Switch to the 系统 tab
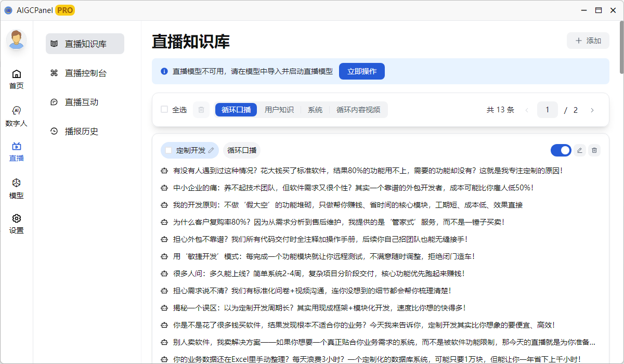This screenshot has width=624, height=364. (315, 110)
